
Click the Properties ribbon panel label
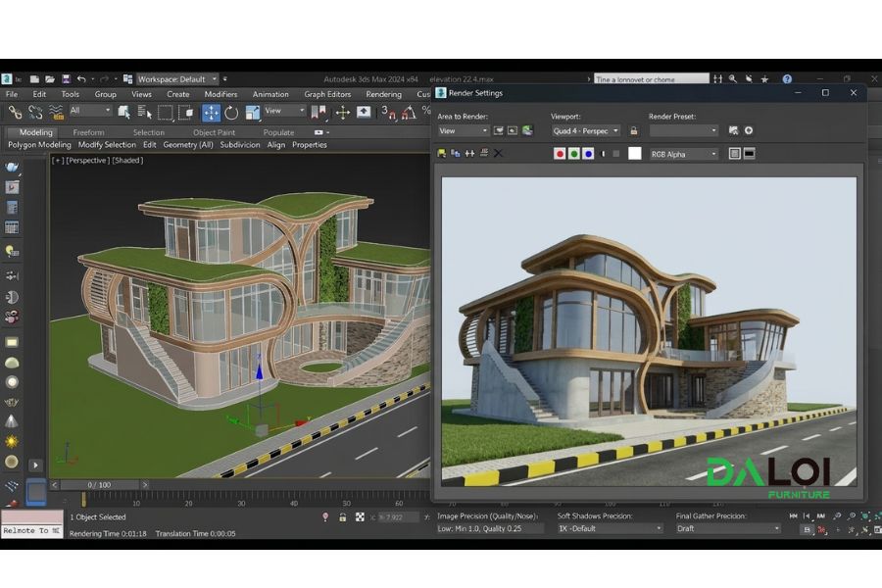tap(310, 145)
